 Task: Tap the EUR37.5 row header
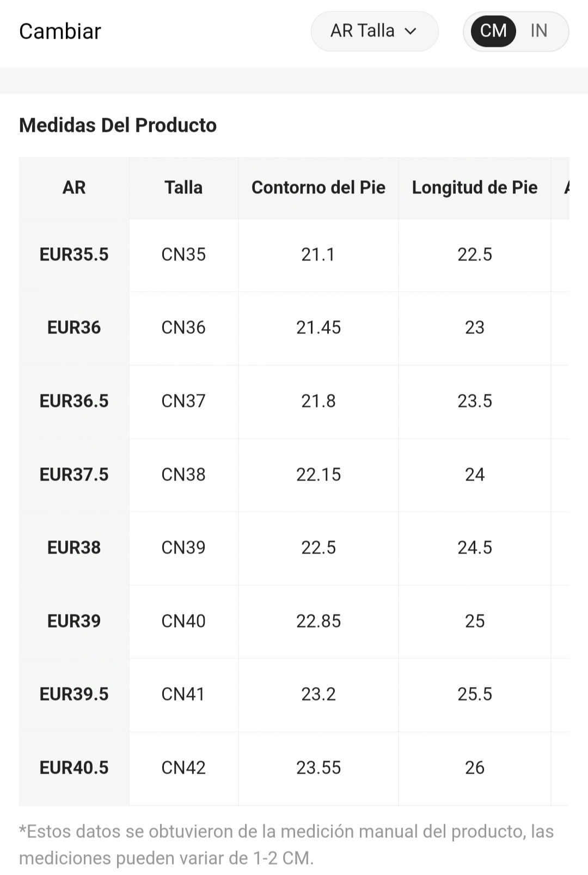click(x=74, y=475)
